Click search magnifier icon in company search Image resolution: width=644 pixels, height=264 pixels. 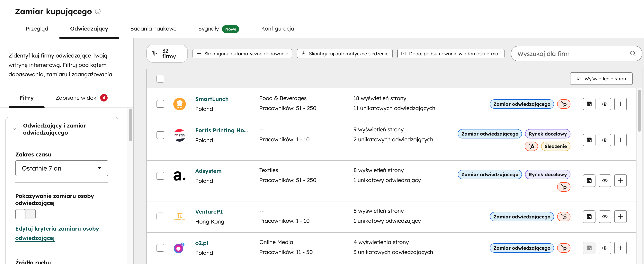tap(632, 54)
